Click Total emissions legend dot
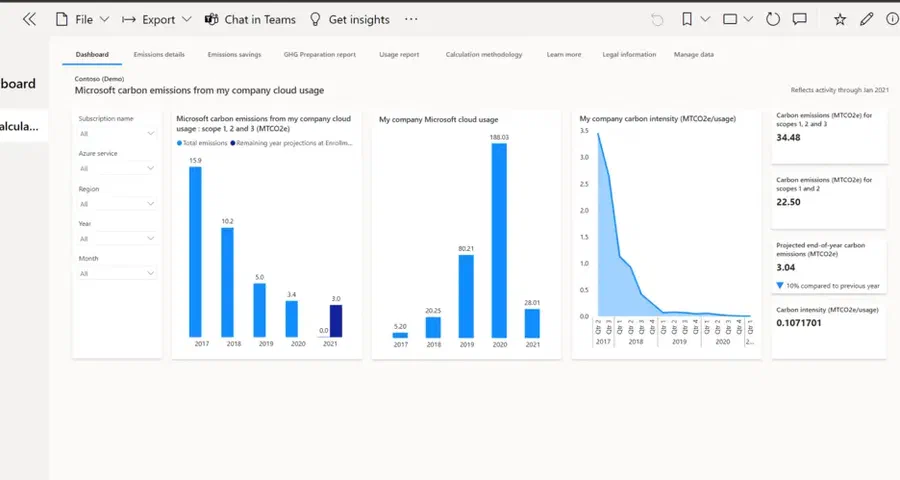 179,143
